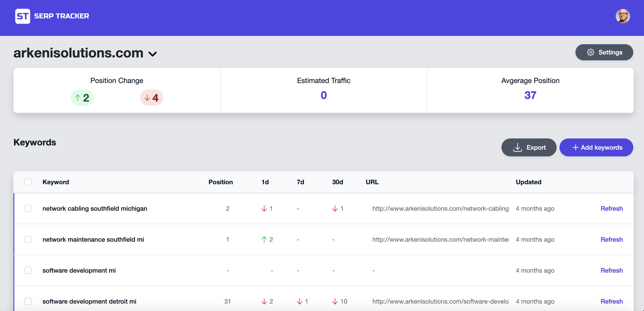
Task: Click the 30d down arrow for software development detroit
Action: pos(335,302)
